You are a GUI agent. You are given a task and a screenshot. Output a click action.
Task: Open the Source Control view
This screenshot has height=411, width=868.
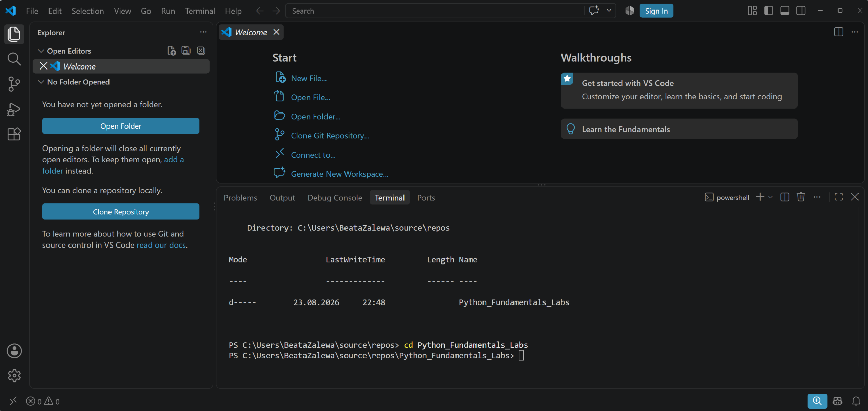(14, 84)
